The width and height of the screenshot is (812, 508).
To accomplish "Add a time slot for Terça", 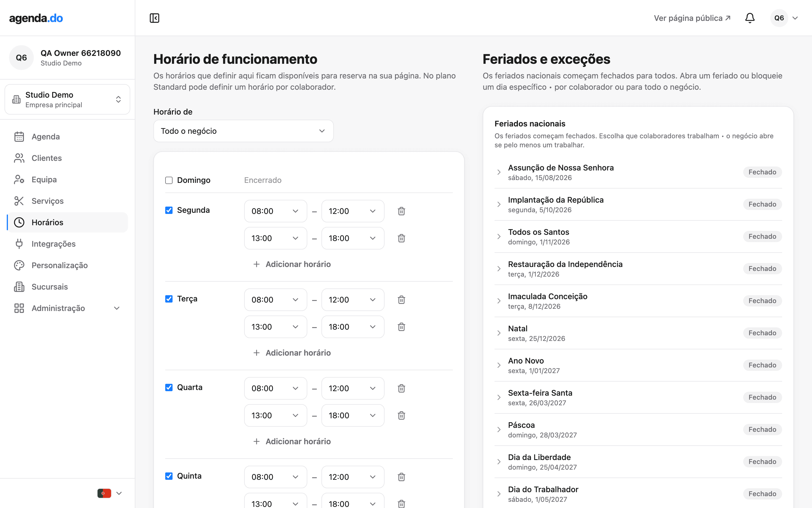I will pyautogui.click(x=292, y=353).
